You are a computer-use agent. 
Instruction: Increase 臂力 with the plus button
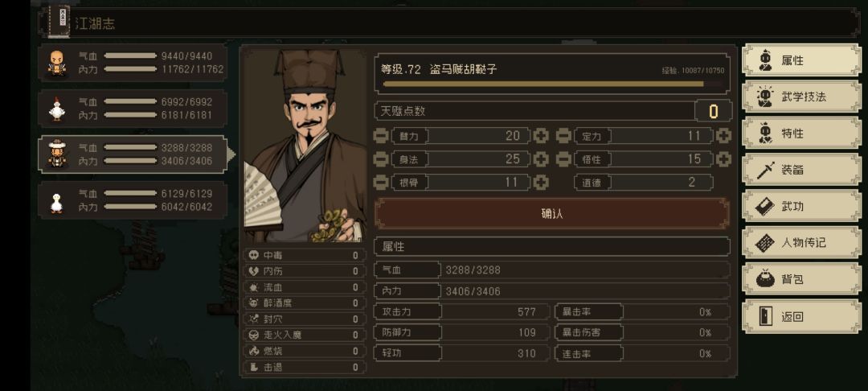click(541, 136)
